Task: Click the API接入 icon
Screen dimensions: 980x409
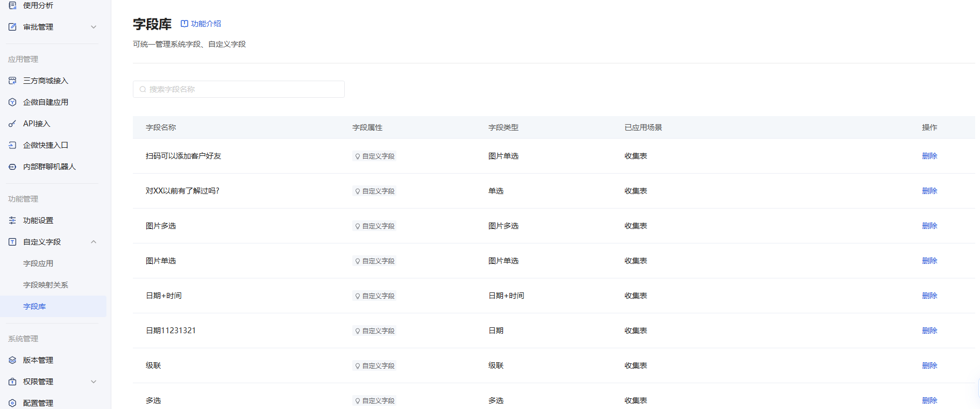Action: coord(12,124)
